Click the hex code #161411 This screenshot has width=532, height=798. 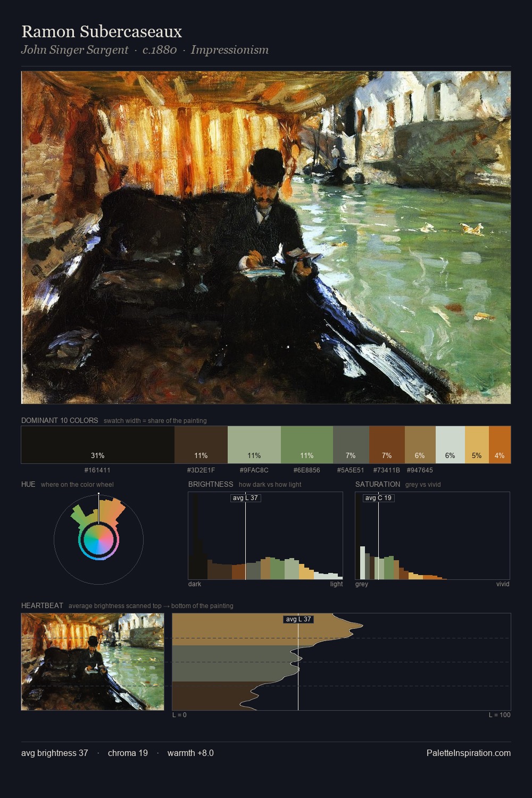[x=97, y=470]
